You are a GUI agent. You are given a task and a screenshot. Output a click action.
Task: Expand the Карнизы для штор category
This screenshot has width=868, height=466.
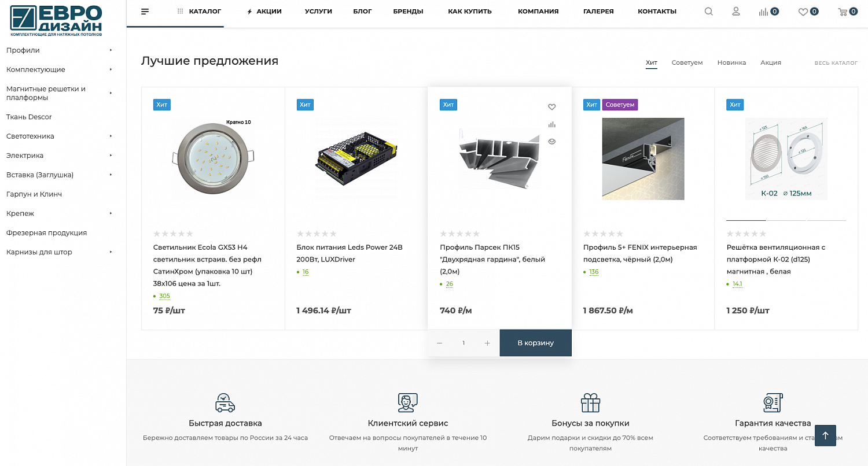point(111,252)
